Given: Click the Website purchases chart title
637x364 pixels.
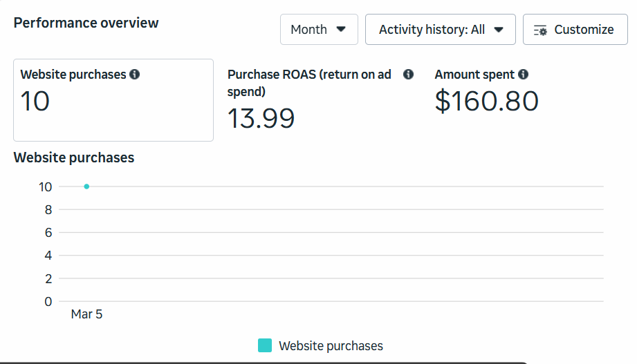Looking at the screenshot, I should coord(74,157).
